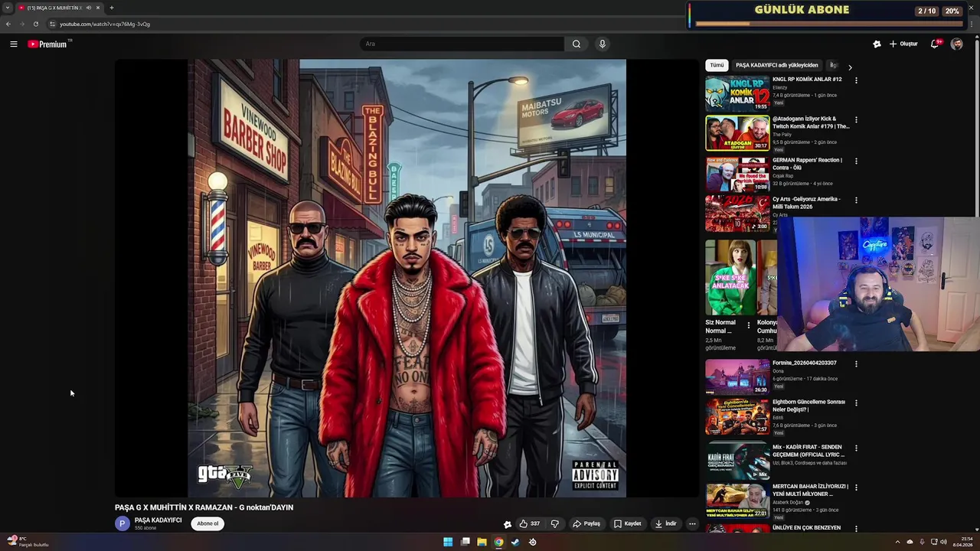Click video title PAŞA G X MUHİTTİN X RAMAZAN

(204, 507)
